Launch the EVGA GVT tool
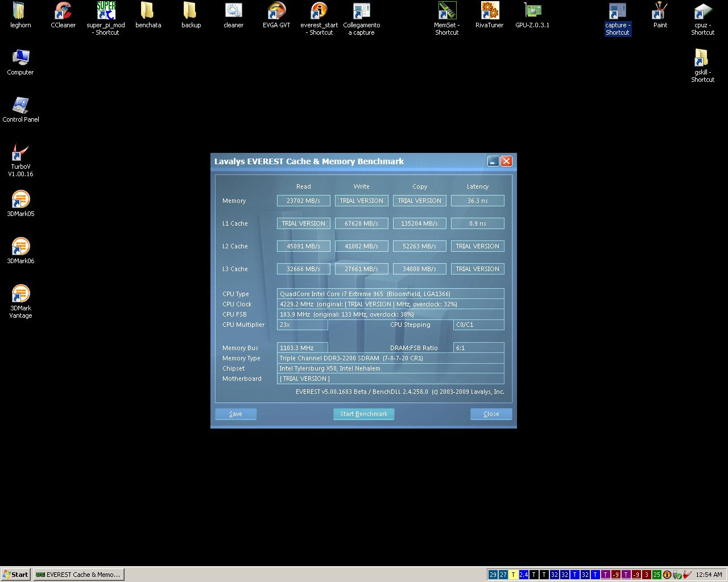Image resolution: width=728 pixels, height=582 pixels. pyautogui.click(x=276, y=15)
